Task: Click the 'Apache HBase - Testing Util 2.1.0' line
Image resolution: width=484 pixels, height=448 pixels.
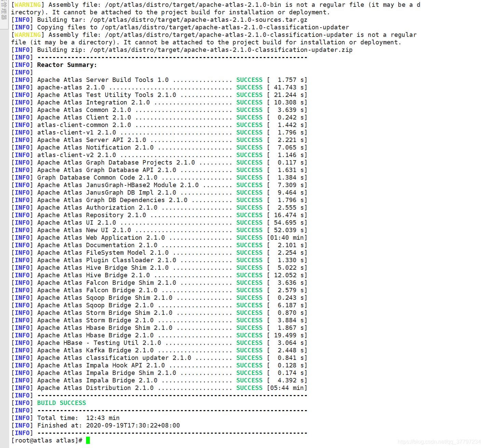Action: point(159,343)
